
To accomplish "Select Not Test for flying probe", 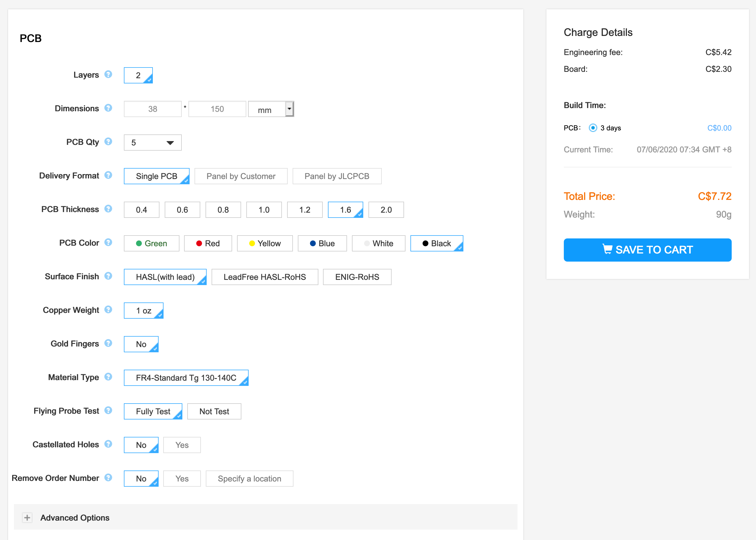I will (214, 412).
